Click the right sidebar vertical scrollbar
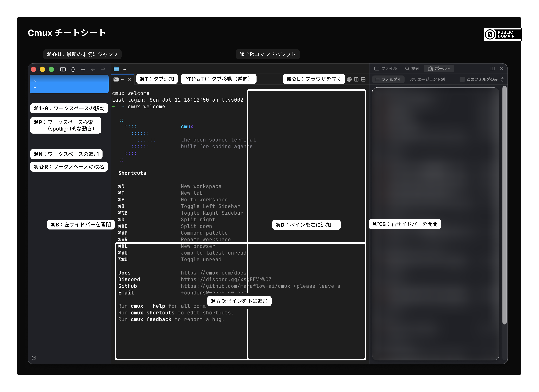This screenshot has width=539, height=392. [x=505, y=205]
